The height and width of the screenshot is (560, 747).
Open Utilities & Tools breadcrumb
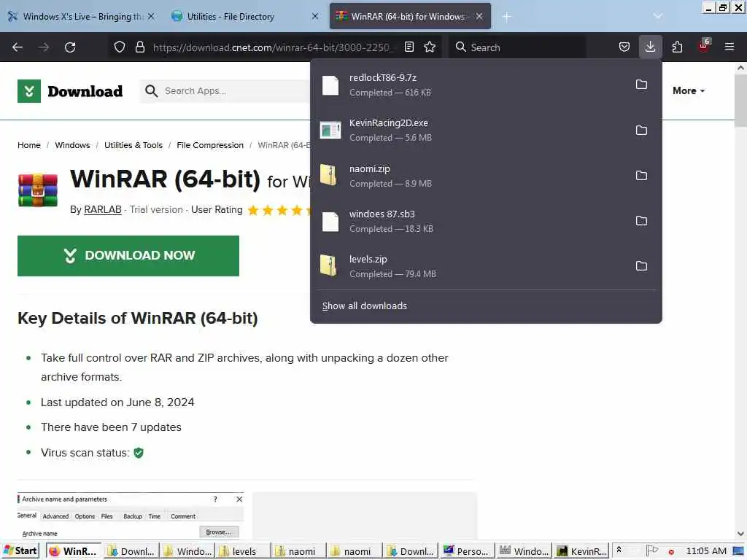[x=133, y=145]
